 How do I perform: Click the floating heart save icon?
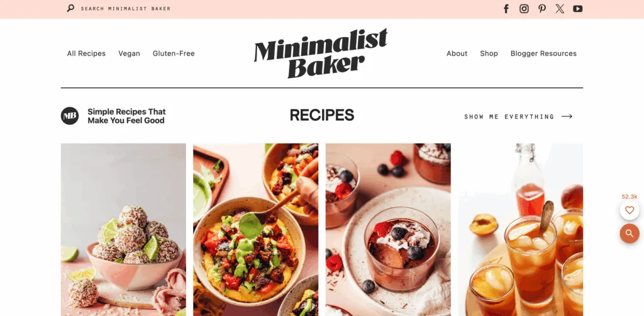tap(629, 210)
